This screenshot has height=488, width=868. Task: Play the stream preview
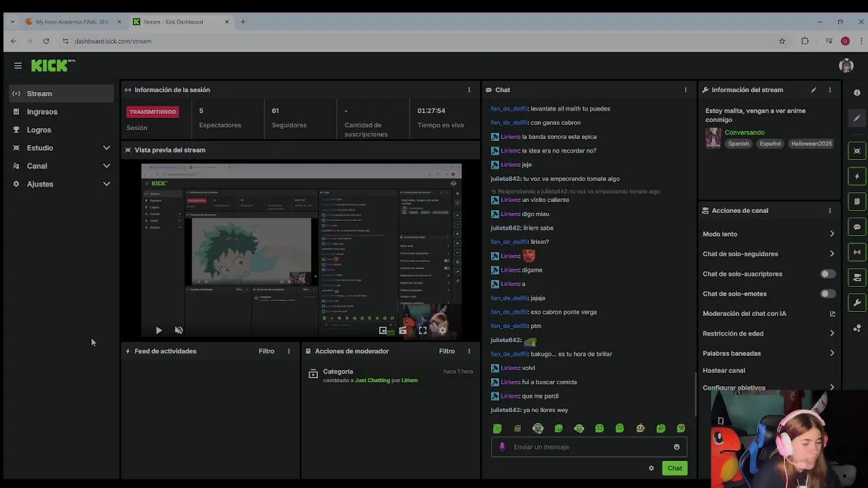point(159,330)
